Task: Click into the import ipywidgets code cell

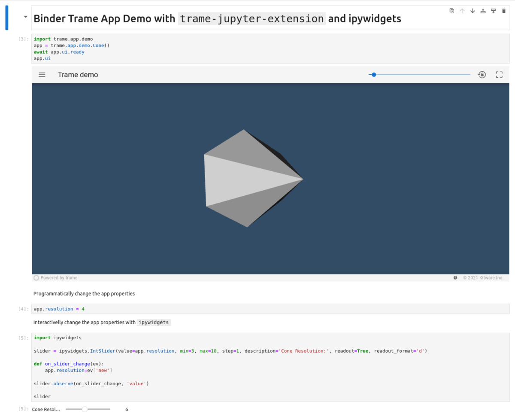Action: click(x=270, y=367)
